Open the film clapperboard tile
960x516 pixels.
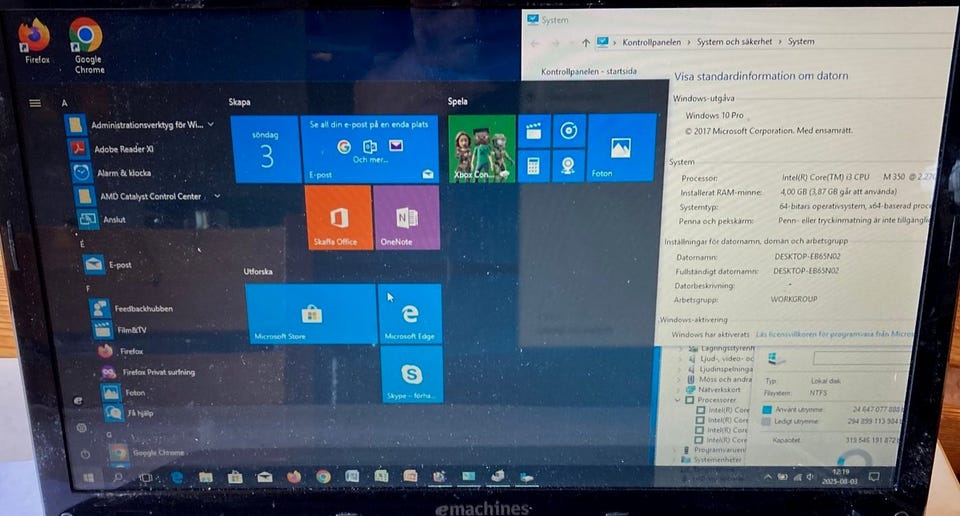click(x=534, y=131)
